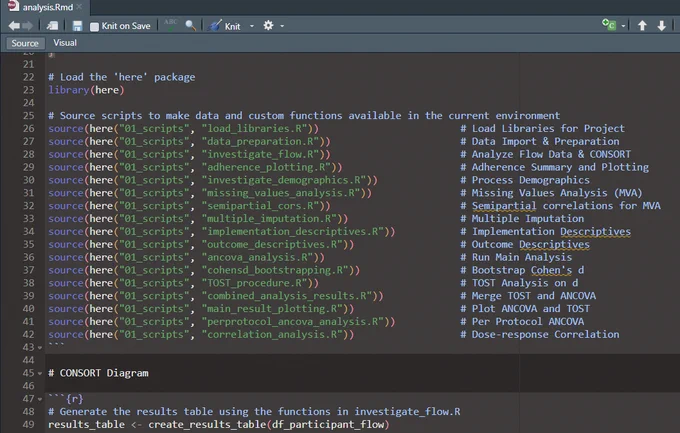Click the "correlation_analysis.R" source line
The height and width of the screenshot is (433, 680).
pyautogui.click(x=201, y=335)
